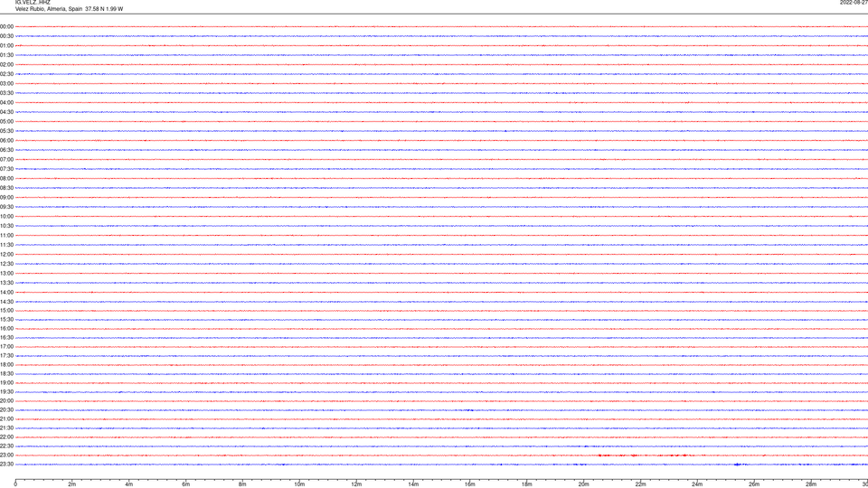Image resolution: width=868 pixels, height=488 pixels.
Task: Click the 10m tick label on time axis
Action: point(299,484)
